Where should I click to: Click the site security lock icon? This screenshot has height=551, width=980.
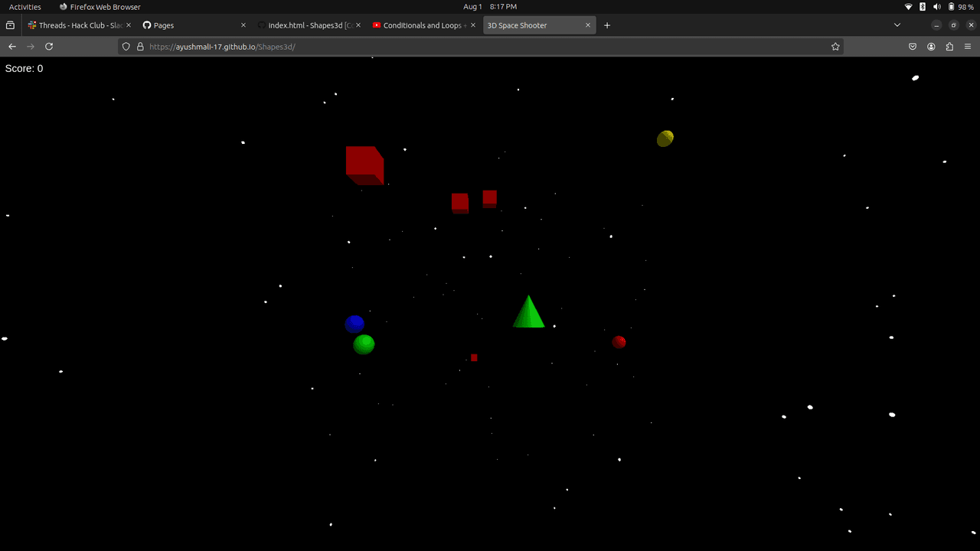(x=140, y=47)
